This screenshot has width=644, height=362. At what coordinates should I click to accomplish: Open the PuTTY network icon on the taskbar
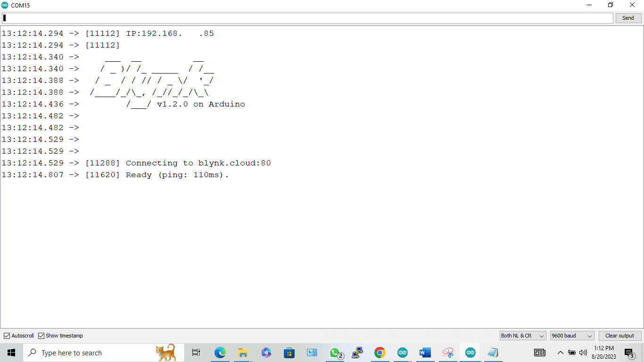pyautogui.click(x=357, y=353)
